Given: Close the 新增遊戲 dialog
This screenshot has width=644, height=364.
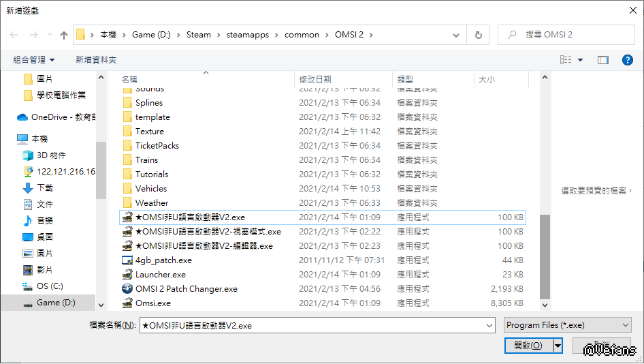Looking at the screenshot, I should tap(633, 10).
